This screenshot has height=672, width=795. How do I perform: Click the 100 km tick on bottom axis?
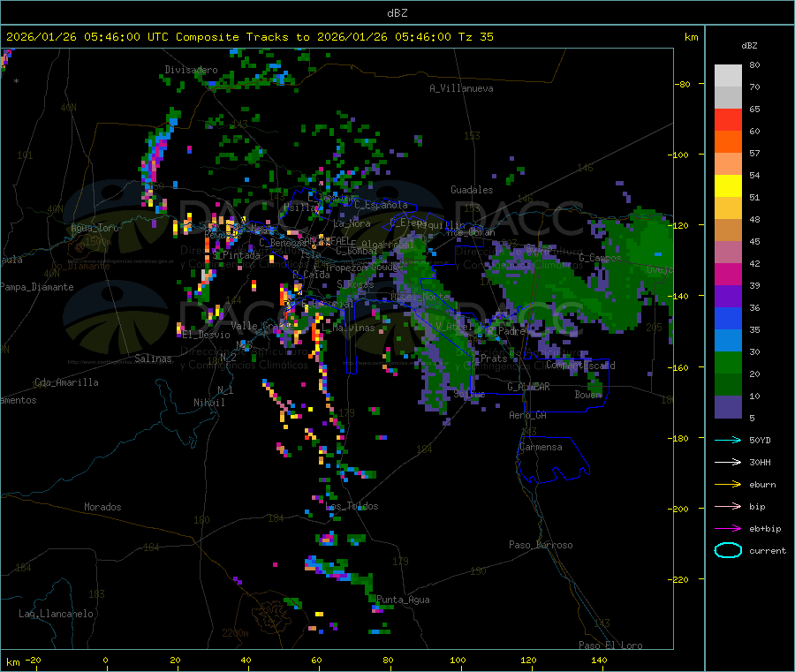click(458, 660)
